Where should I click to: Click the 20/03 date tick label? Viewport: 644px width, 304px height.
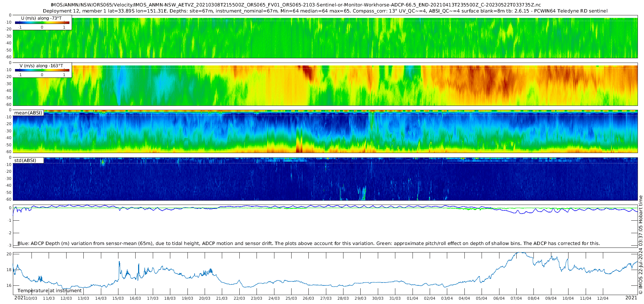click(x=205, y=298)
